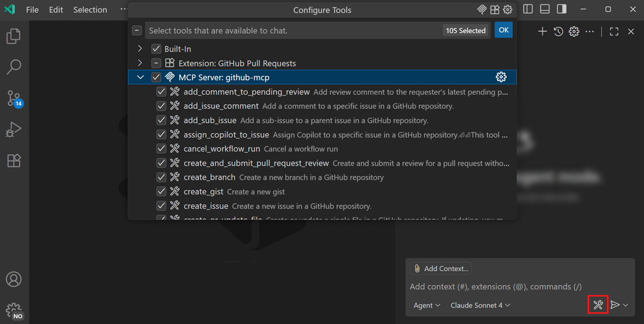Open Copilot from the title bar icon

(x=481, y=9)
